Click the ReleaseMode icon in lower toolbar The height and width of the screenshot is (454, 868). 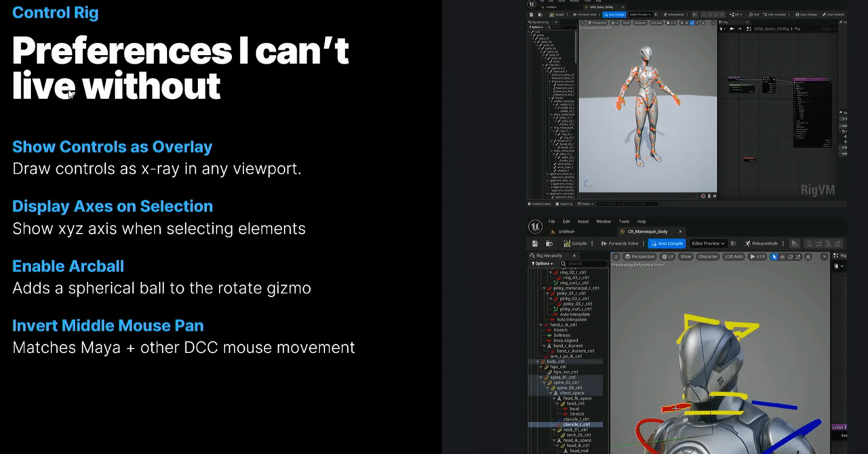[747, 243]
